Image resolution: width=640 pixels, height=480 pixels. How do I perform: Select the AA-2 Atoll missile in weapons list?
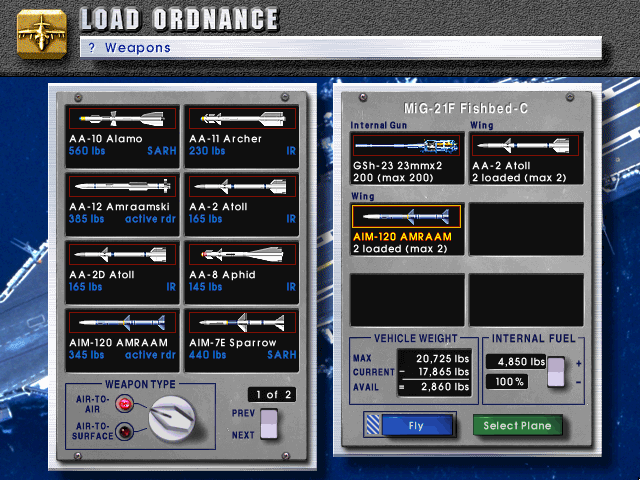click(242, 187)
